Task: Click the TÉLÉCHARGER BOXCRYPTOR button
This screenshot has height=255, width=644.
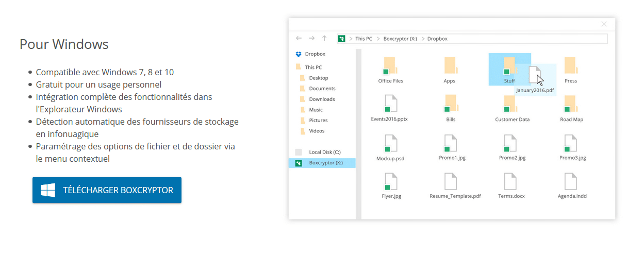Action: (107, 190)
